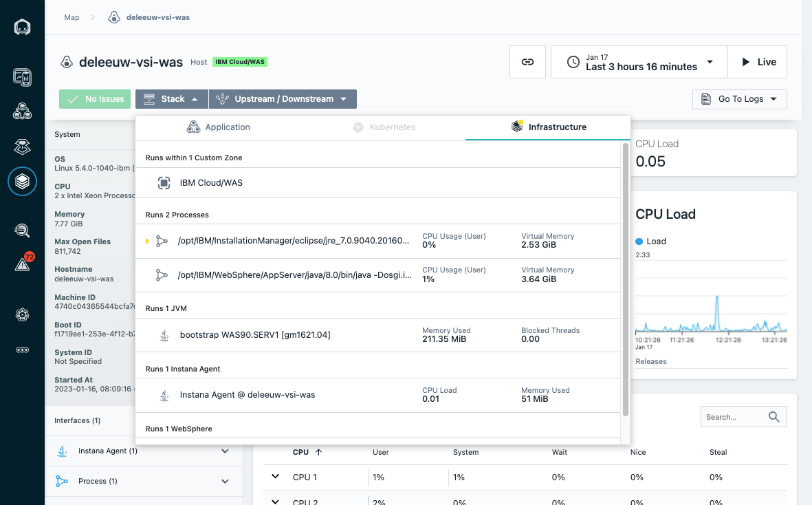This screenshot has height=505, width=812.
Task: Collapse the CPU 1 row chevron
Action: (276, 477)
